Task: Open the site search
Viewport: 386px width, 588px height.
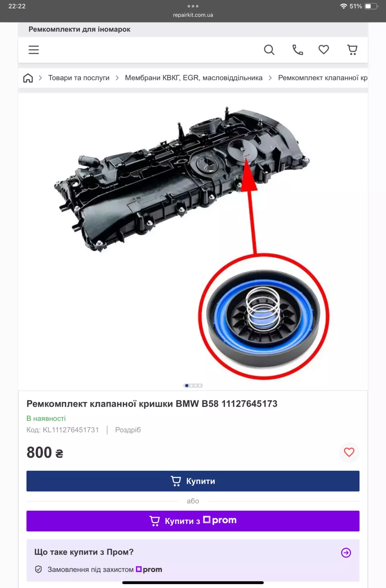Action: point(269,50)
